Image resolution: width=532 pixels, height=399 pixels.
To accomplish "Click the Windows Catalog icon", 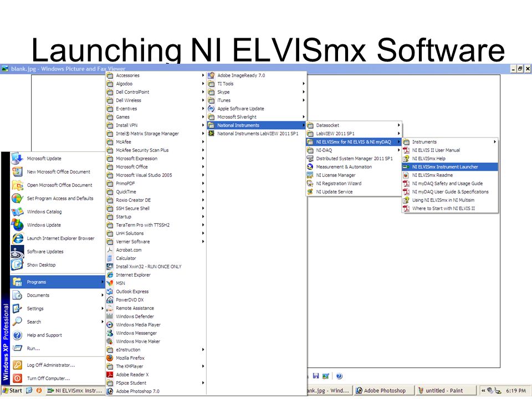I will (x=17, y=212).
